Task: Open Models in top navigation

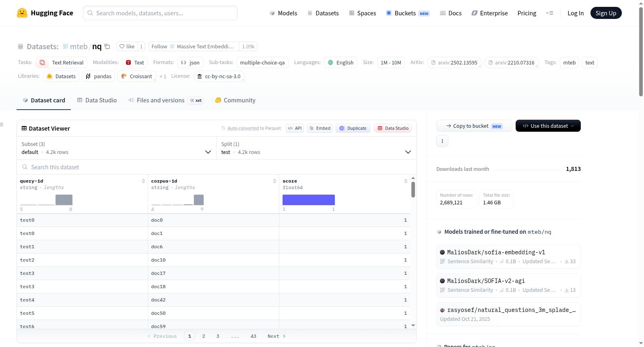Action: tap(283, 13)
